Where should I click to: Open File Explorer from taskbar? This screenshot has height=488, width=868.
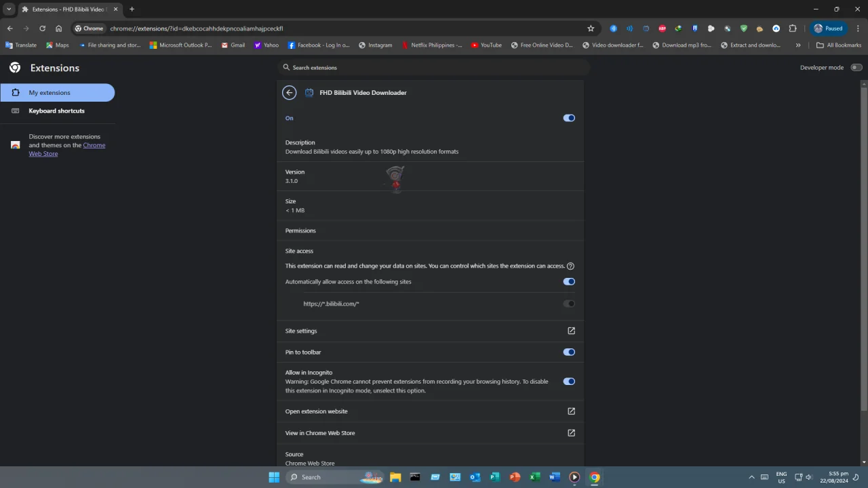click(395, 477)
